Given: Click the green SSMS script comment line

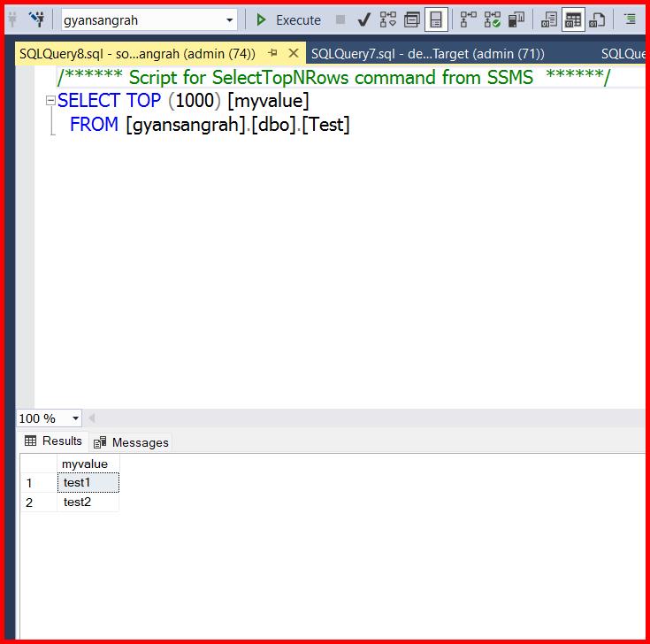Looking at the screenshot, I should coord(333,77).
